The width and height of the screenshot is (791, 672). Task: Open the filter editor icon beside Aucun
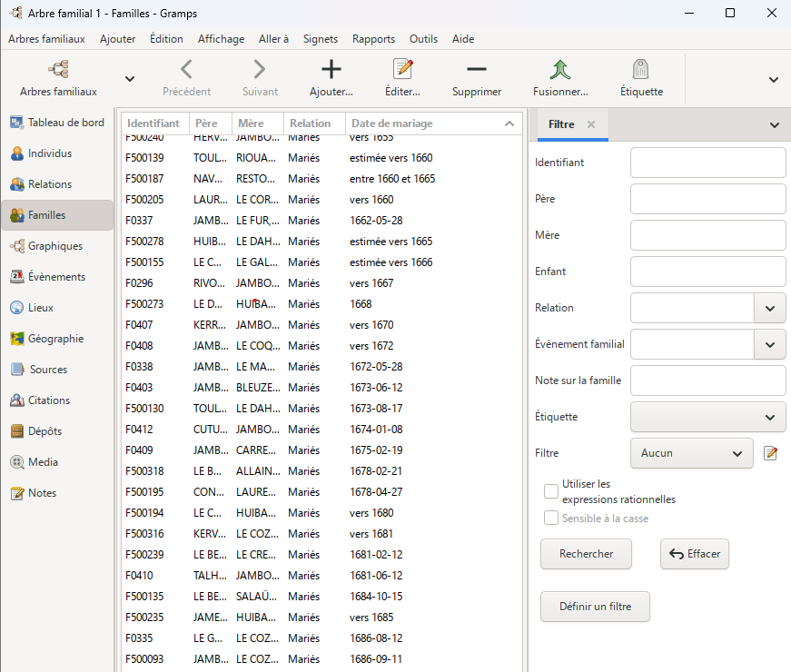[x=771, y=453]
